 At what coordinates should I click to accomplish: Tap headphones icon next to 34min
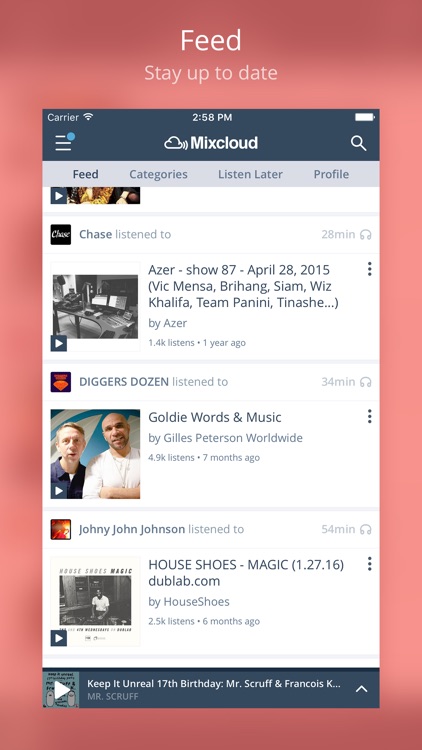[366, 382]
